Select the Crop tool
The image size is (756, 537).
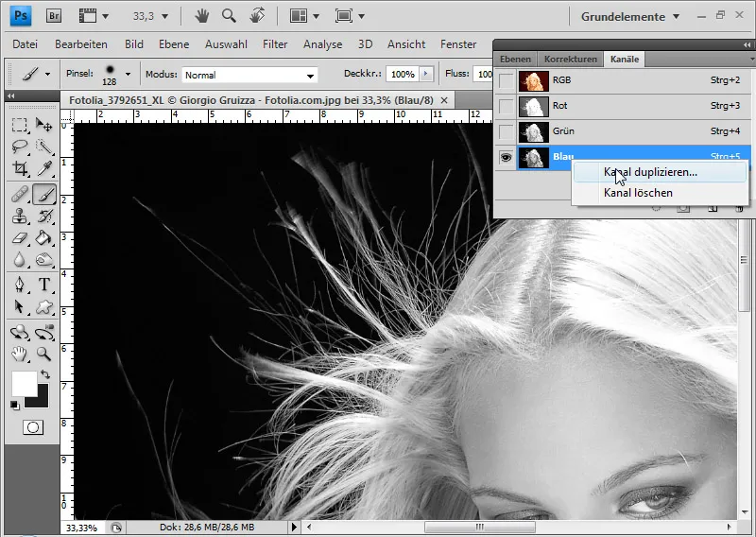(20, 168)
